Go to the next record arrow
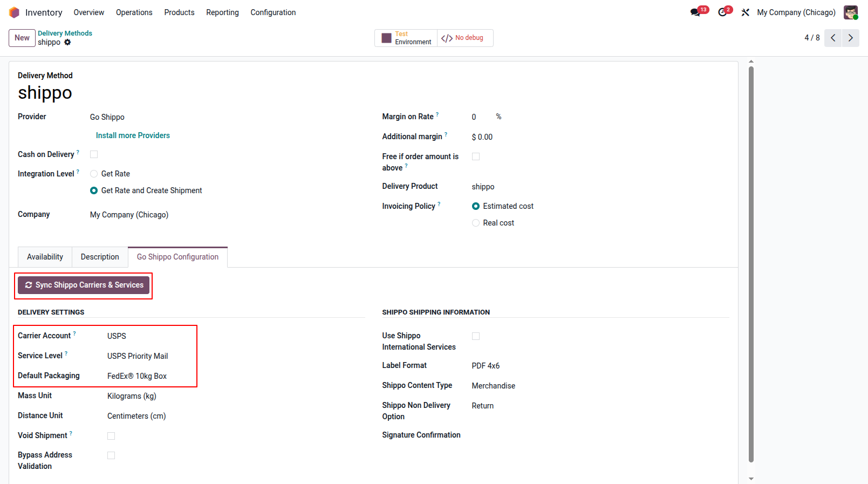868x484 pixels. (851, 38)
